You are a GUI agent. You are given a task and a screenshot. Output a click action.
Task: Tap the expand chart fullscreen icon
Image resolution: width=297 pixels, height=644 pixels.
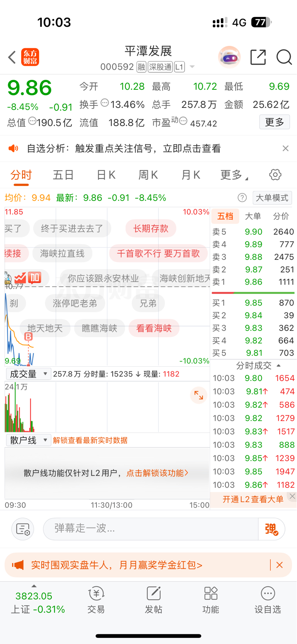199,395
